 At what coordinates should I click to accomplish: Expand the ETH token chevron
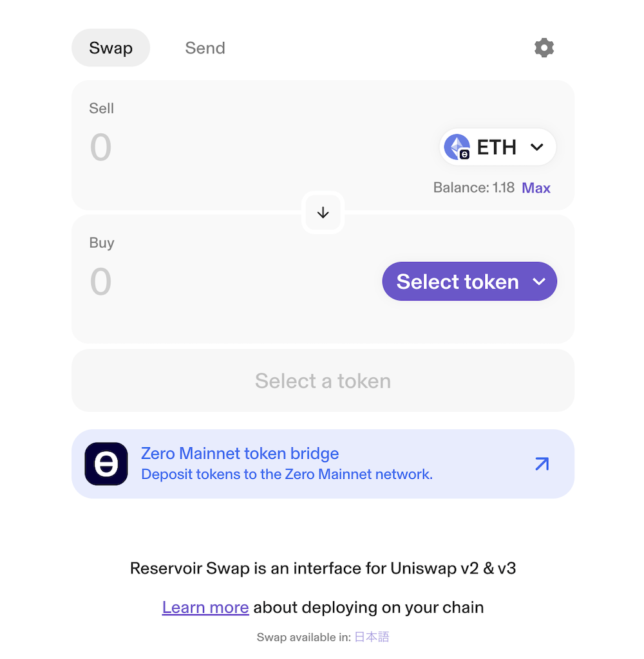coord(537,147)
